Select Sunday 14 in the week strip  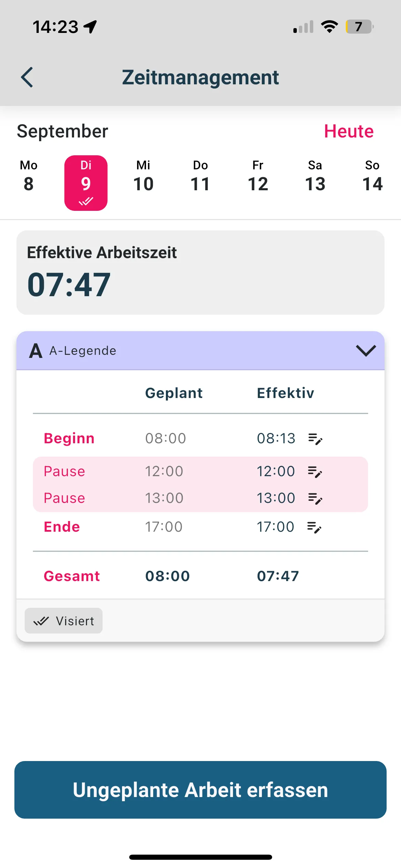pos(373,176)
